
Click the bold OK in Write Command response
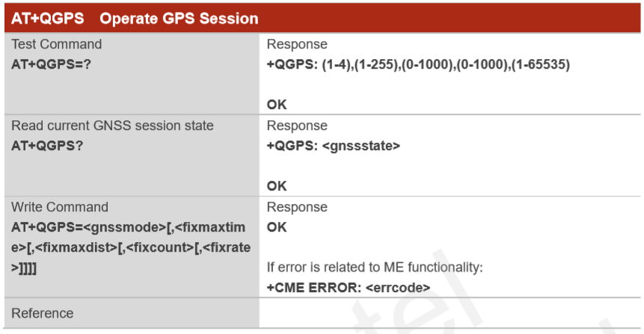(277, 227)
